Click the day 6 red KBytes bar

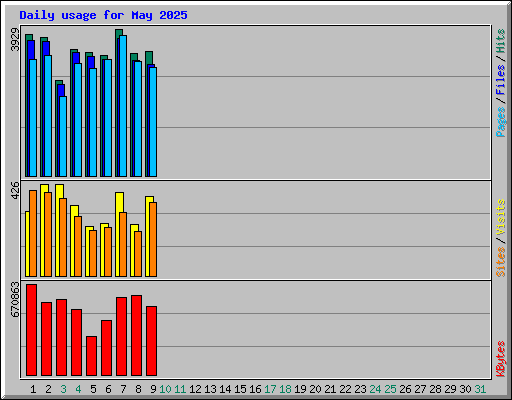pos(106,348)
